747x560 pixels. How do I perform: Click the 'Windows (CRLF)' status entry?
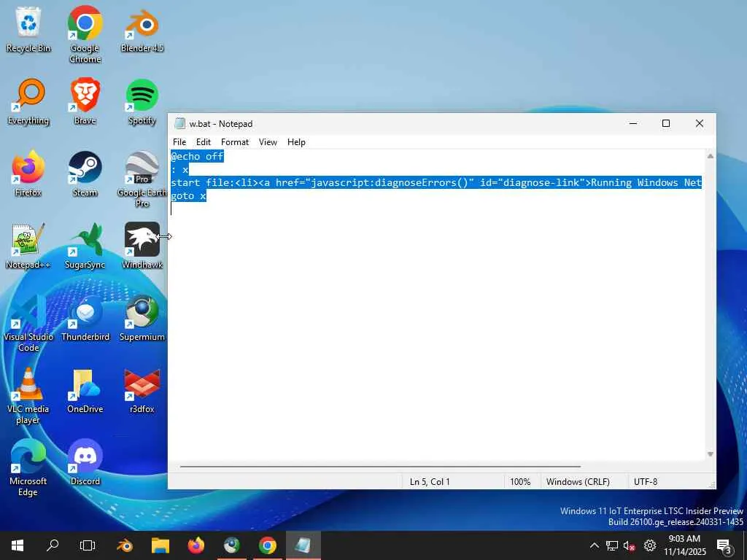click(x=578, y=482)
